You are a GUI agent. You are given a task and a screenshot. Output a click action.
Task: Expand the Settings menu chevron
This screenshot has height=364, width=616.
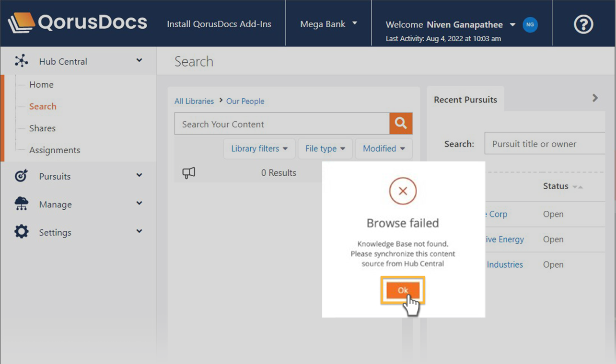click(139, 231)
